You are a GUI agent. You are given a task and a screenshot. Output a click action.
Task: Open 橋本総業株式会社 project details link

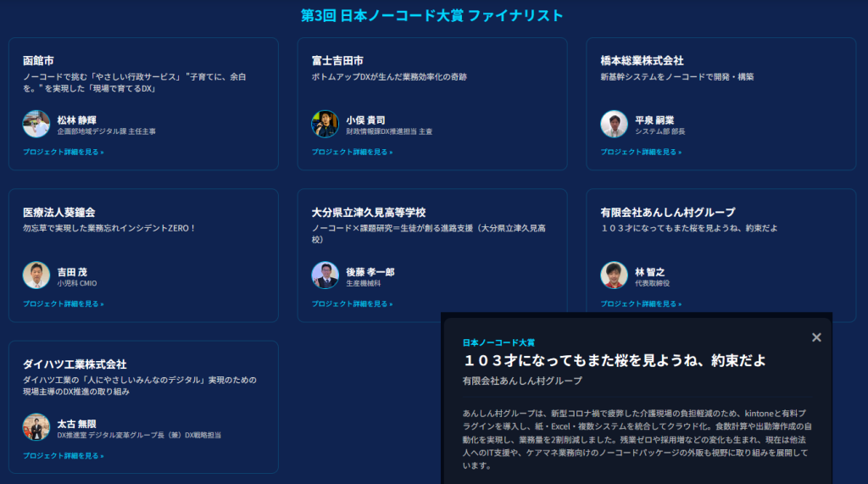click(x=641, y=152)
